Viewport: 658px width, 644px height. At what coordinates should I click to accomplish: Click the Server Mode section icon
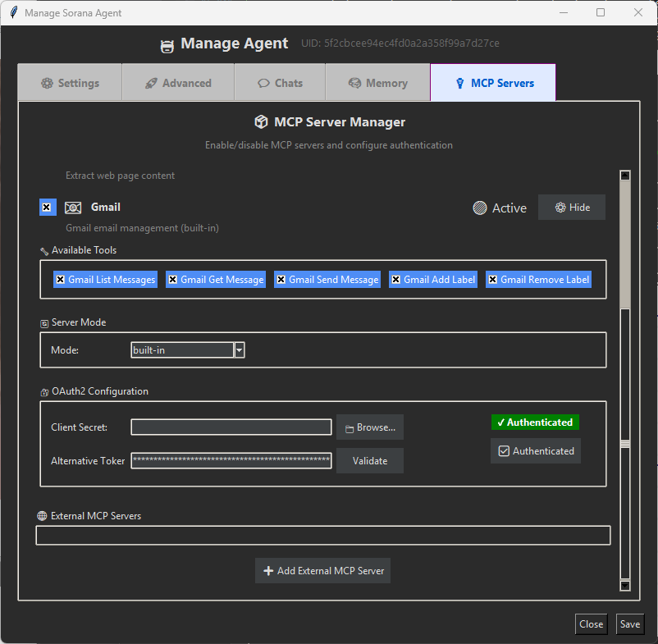click(43, 322)
